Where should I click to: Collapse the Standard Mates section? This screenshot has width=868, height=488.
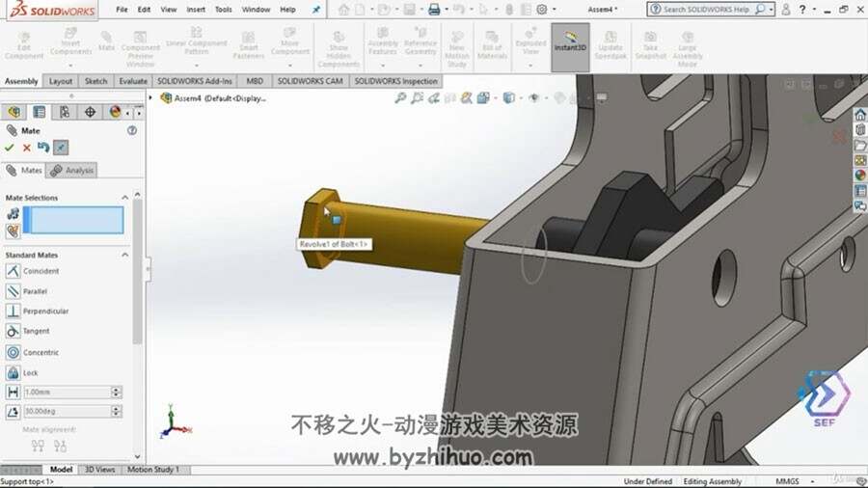coord(124,255)
